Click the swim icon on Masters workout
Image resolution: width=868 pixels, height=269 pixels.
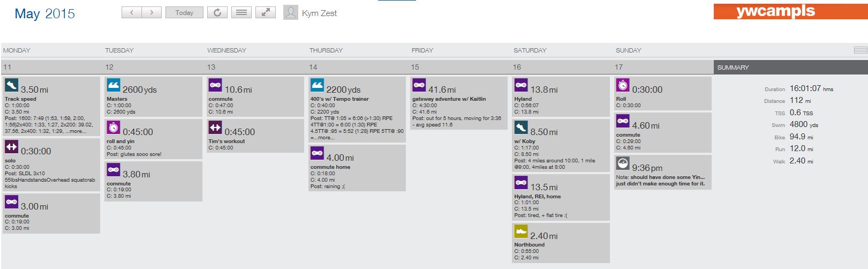(114, 85)
